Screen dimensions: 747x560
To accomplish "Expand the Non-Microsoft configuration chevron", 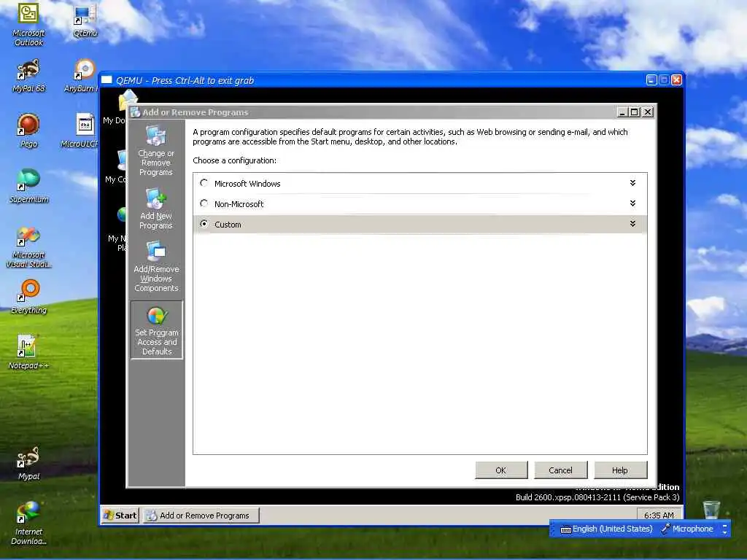I will (x=632, y=203).
